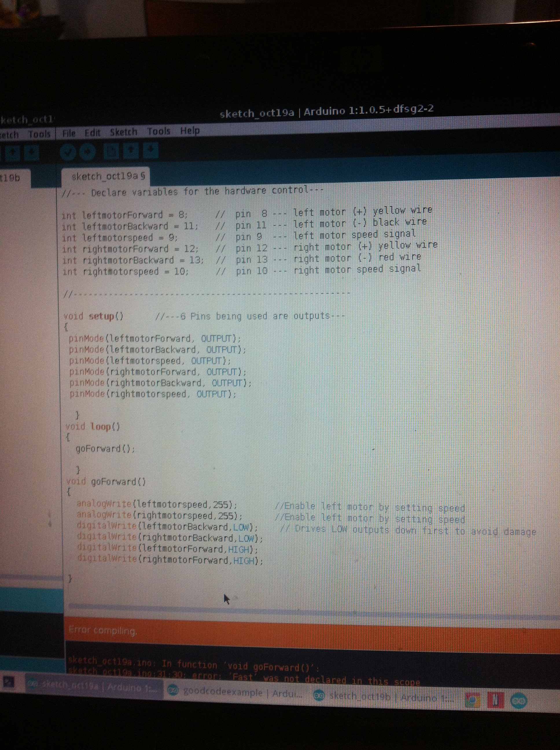Click the 'pinMode(rightmotorForward, OUTPUT);' line
560x750 pixels.
tap(158, 372)
